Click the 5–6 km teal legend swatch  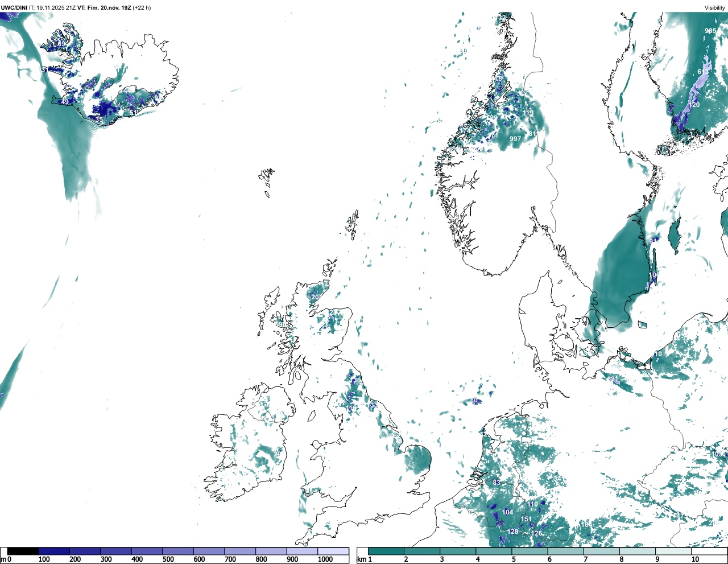pyautogui.click(x=530, y=551)
